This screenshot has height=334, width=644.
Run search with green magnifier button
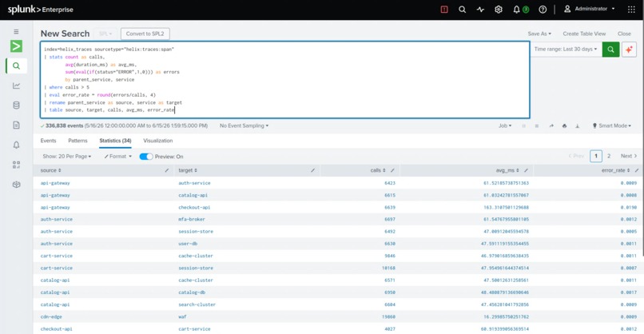[610, 50]
